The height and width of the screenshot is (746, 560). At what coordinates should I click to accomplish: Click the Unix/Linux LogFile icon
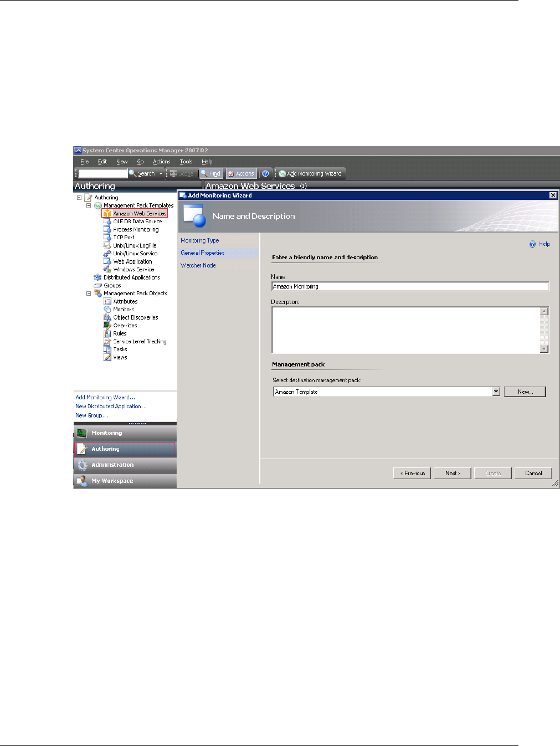pyautogui.click(x=107, y=245)
